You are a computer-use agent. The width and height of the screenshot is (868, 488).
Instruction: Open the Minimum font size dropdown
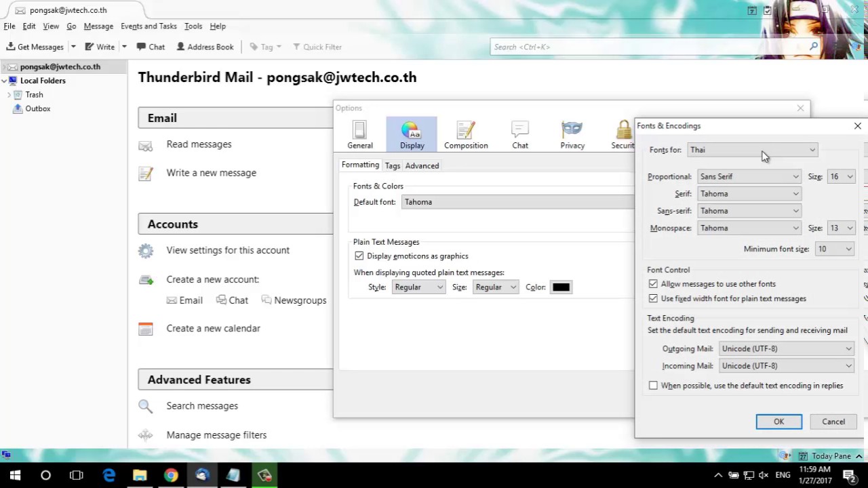834,249
